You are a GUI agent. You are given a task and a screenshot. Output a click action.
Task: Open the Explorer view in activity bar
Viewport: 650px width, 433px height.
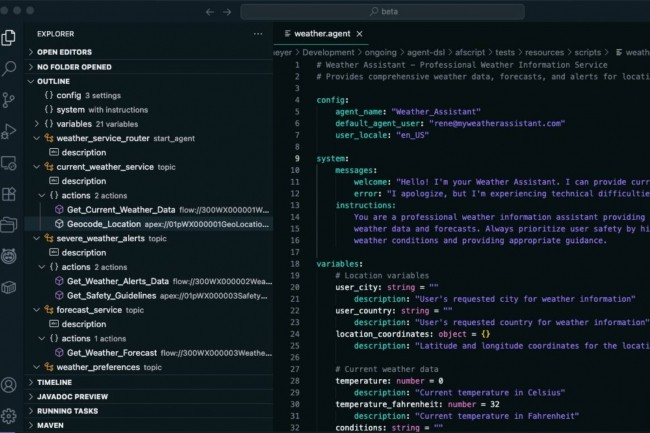pyautogui.click(x=10, y=37)
